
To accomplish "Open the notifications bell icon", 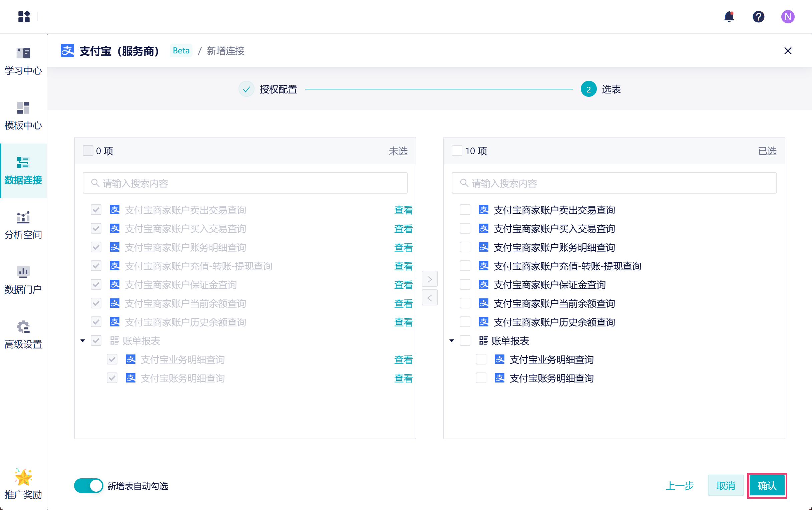I will tap(729, 17).
